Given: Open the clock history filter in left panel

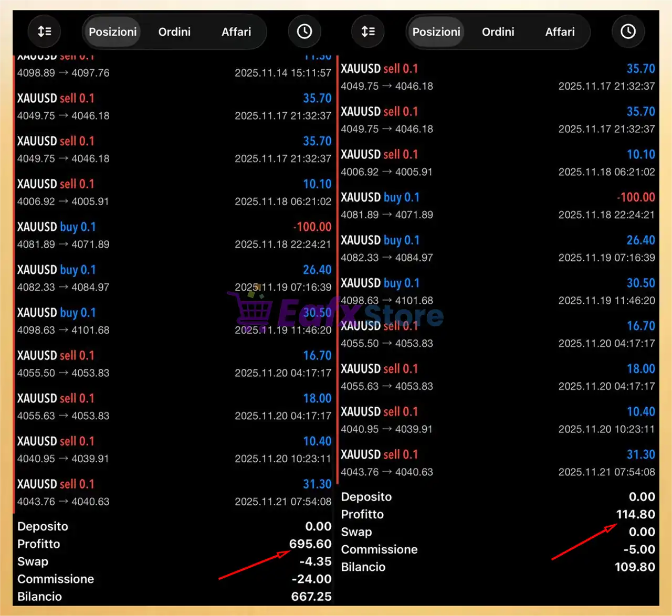Looking at the screenshot, I should [x=304, y=31].
